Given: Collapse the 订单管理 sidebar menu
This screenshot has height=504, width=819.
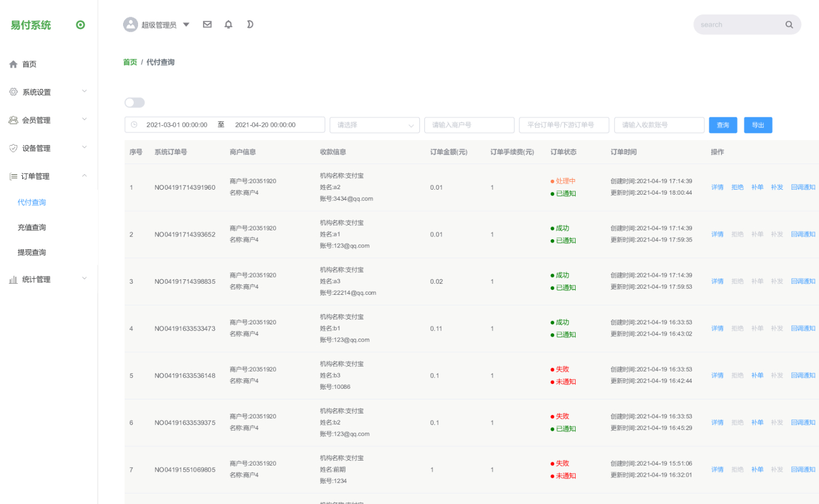Looking at the screenshot, I should 48,176.
